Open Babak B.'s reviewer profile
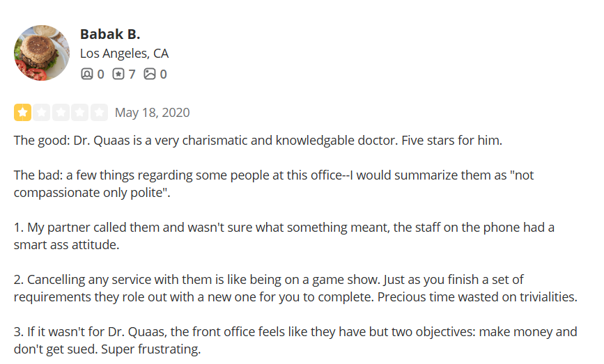 110,34
